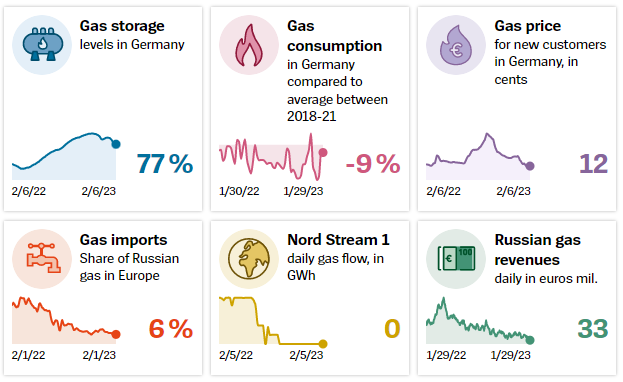Click the purple endpoint dot on price chart
This screenshot has width=623, height=382.
(530, 166)
